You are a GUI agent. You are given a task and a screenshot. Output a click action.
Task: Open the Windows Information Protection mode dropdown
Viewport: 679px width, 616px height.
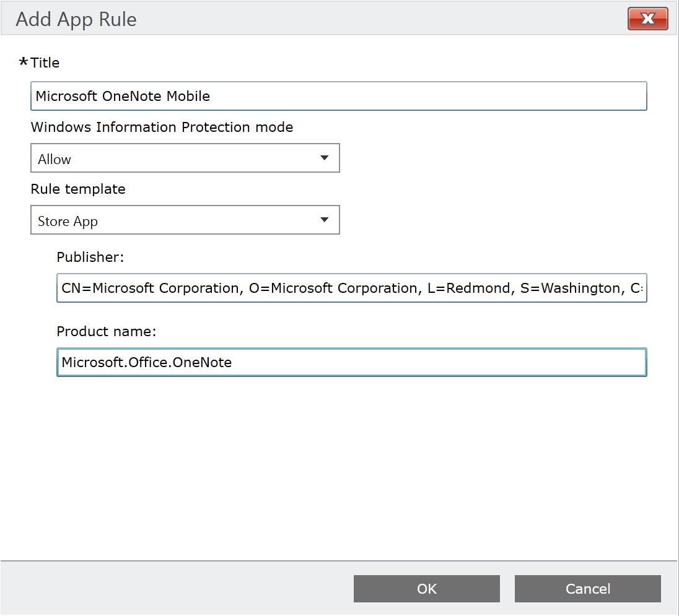tap(186, 158)
